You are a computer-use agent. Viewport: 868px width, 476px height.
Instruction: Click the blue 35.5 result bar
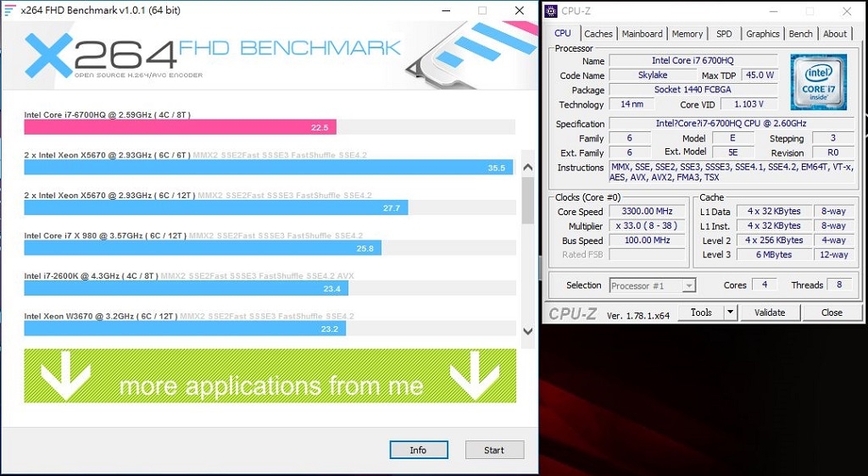coord(269,168)
